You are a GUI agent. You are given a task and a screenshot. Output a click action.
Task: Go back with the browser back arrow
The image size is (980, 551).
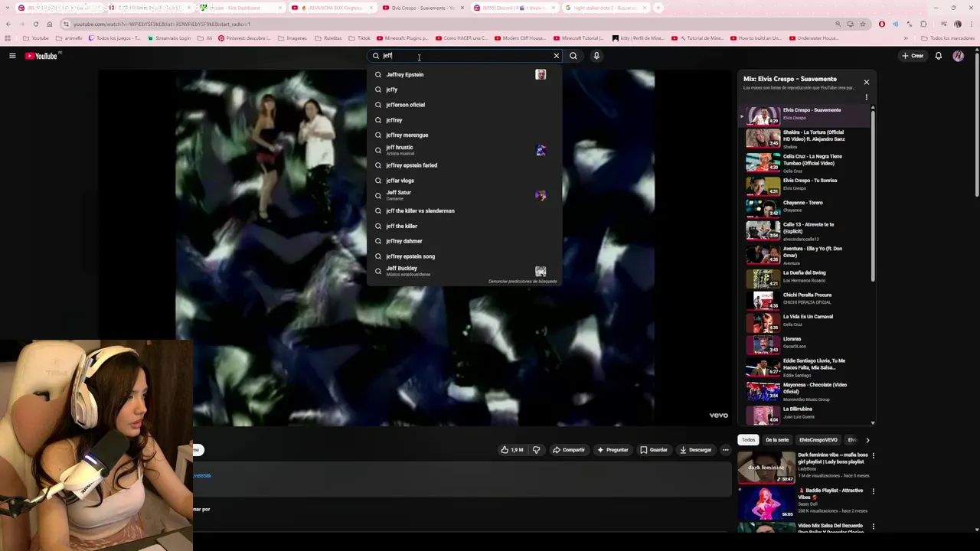click(x=8, y=24)
